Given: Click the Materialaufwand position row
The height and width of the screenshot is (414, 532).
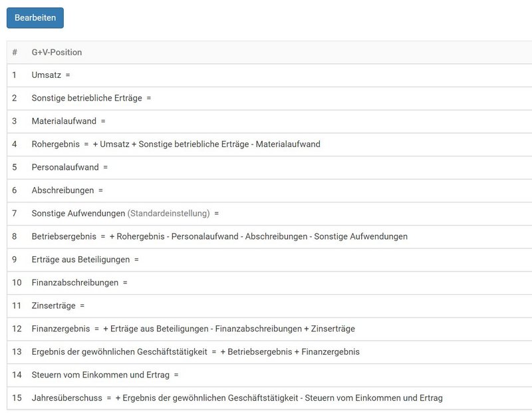Looking at the screenshot, I should pyautogui.click(x=68, y=121).
